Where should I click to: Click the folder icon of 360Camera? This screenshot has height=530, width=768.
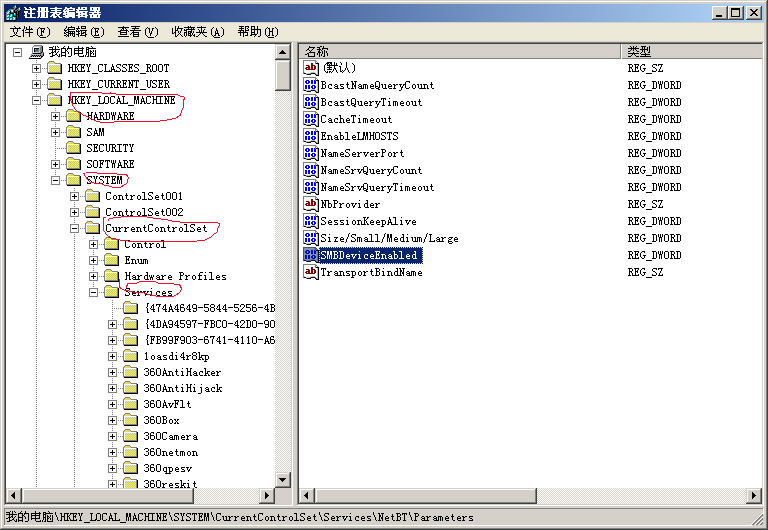click(x=130, y=436)
